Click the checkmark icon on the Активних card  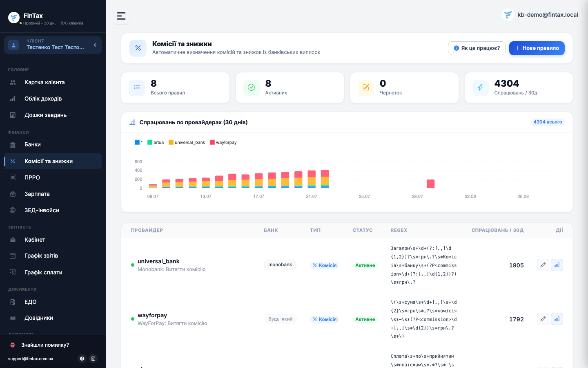(252, 88)
